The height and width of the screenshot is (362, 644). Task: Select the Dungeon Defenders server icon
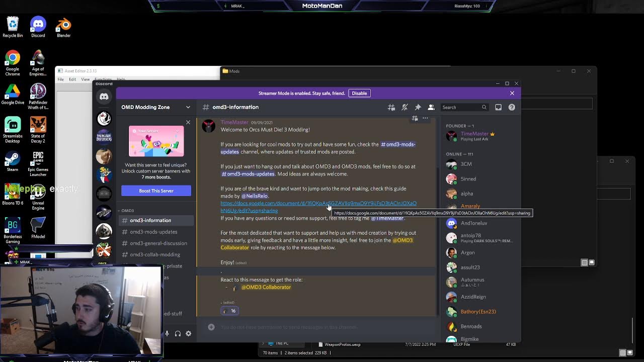coord(104,137)
